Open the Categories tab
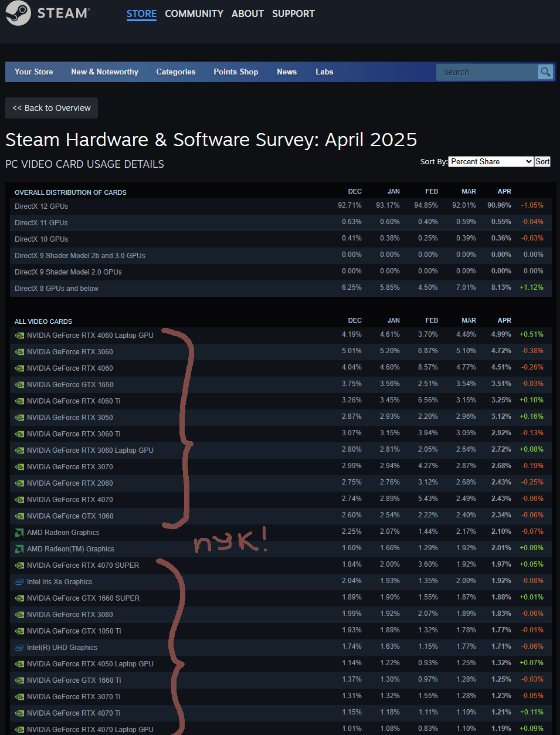The width and height of the screenshot is (560, 735). (176, 72)
